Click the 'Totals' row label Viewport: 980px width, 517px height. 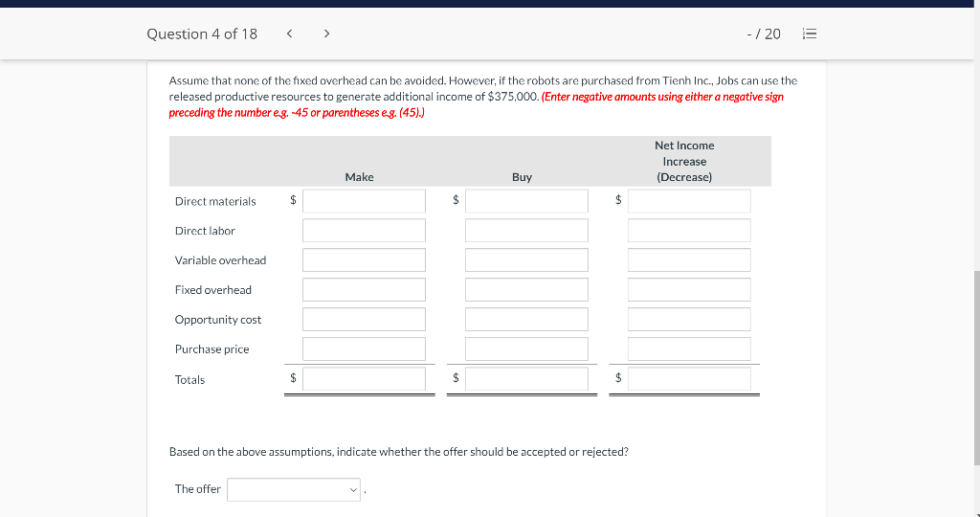(x=190, y=379)
